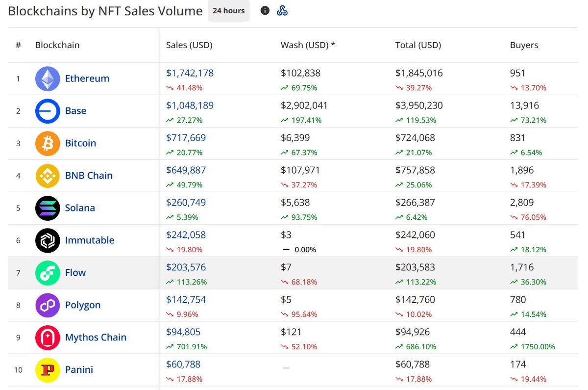Open the Base blockchain link
This screenshot has height=390, width=588.
[75, 111]
